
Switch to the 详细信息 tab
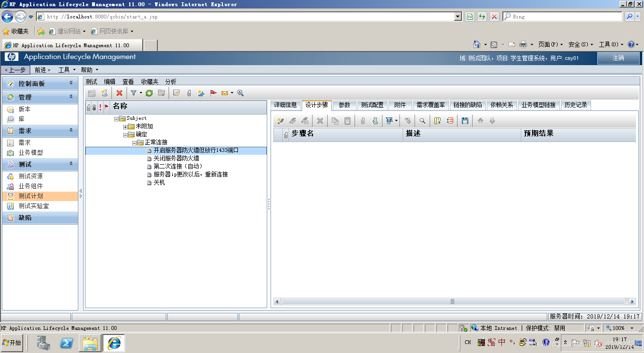286,105
